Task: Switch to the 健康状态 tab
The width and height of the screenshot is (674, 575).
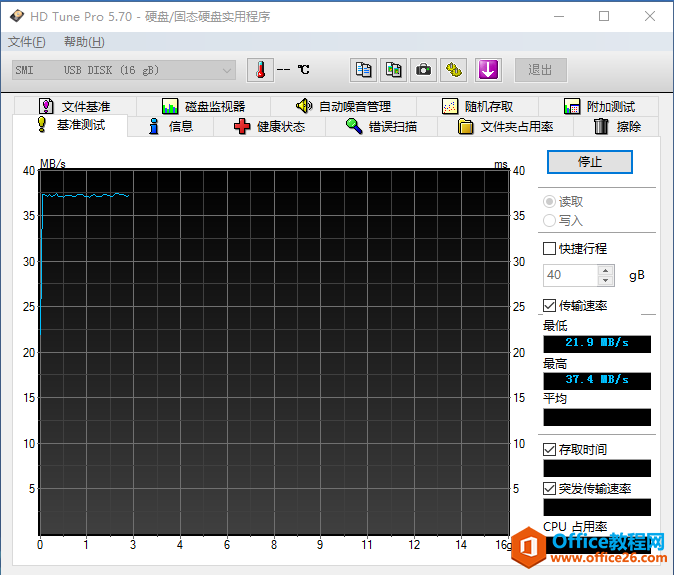Action: [270, 126]
